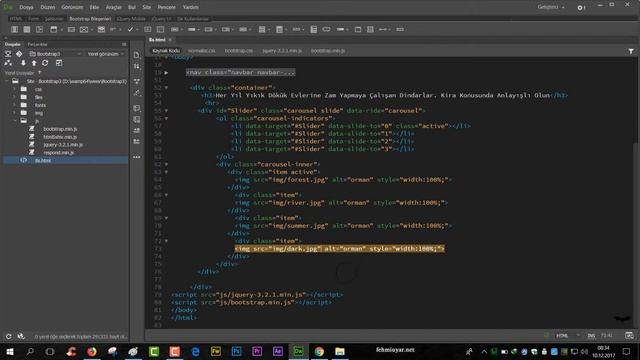Open the Pencere menu
Viewport: 640px width, 360px height.
click(x=167, y=7)
